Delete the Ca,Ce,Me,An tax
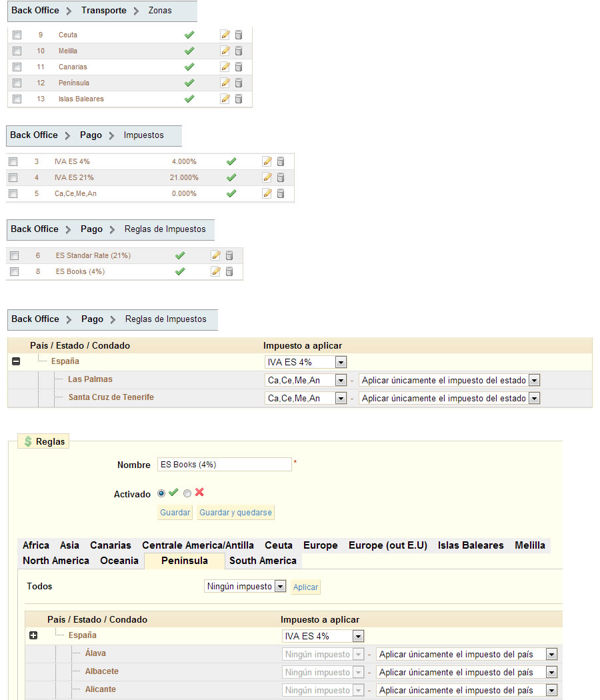 click(281, 194)
